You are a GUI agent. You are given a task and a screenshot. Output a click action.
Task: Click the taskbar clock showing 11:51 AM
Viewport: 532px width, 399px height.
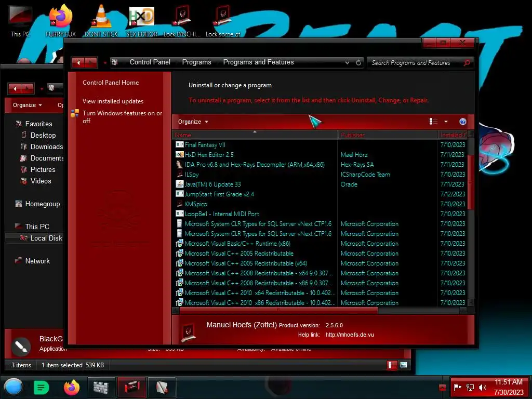(x=508, y=387)
